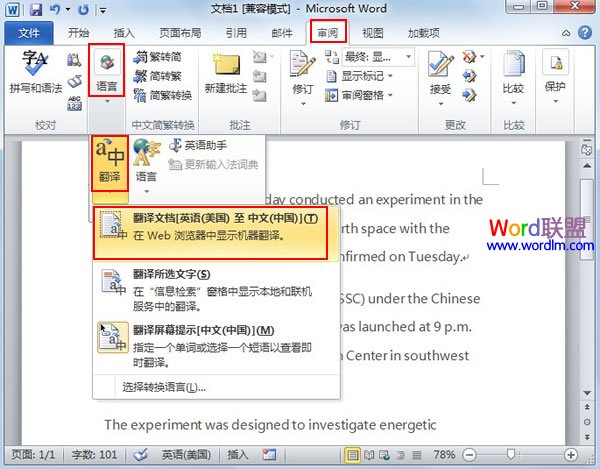Open the 文件 File tab

pos(29,33)
